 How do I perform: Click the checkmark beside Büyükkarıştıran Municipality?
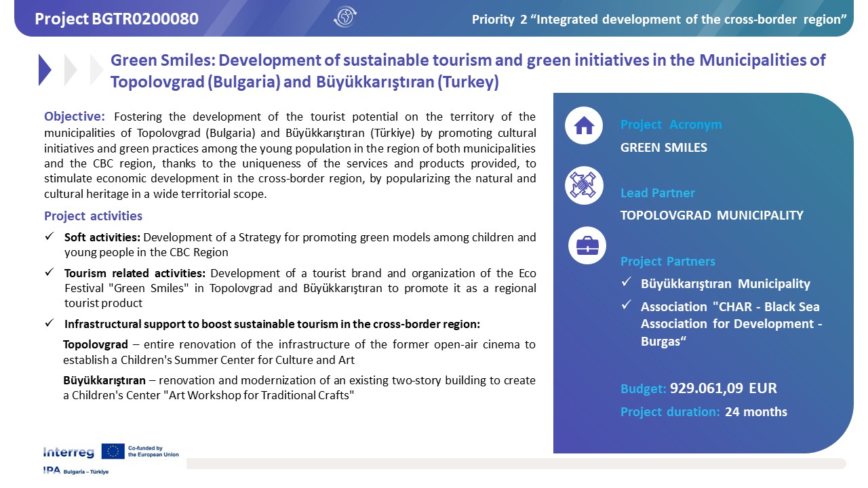click(x=627, y=283)
